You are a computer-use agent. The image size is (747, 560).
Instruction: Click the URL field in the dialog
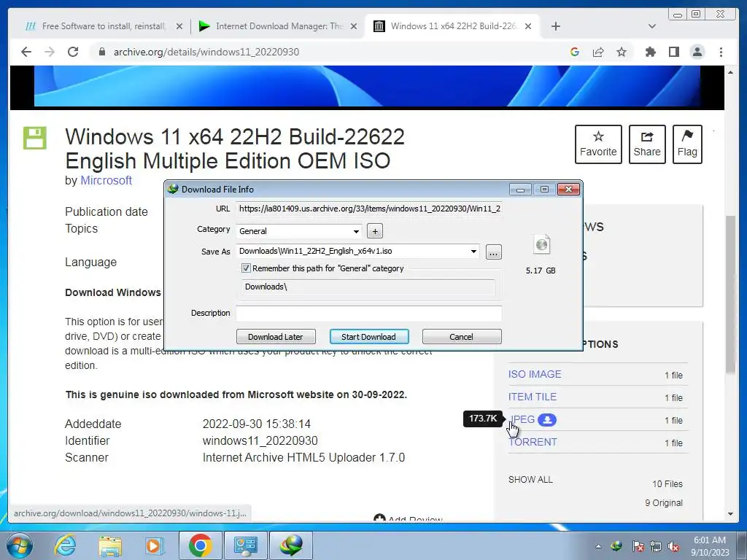click(369, 209)
